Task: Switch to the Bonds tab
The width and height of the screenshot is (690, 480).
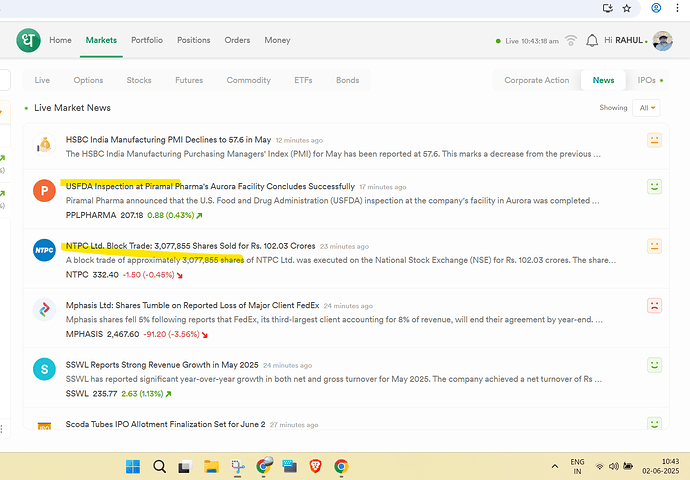Action: click(x=348, y=80)
